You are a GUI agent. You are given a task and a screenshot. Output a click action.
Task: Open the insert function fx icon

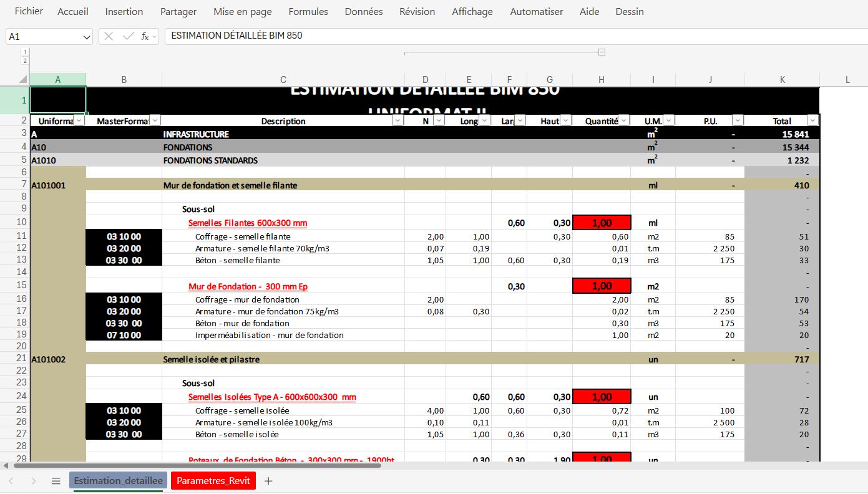(x=145, y=36)
